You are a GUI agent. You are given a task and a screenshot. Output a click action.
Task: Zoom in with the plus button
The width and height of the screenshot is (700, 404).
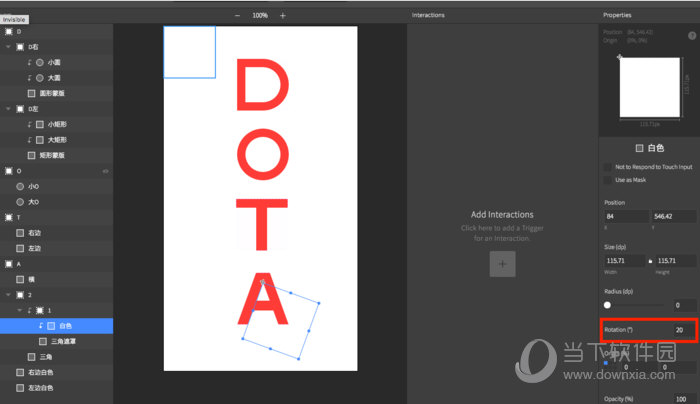pyautogui.click(x=283, y=16)
